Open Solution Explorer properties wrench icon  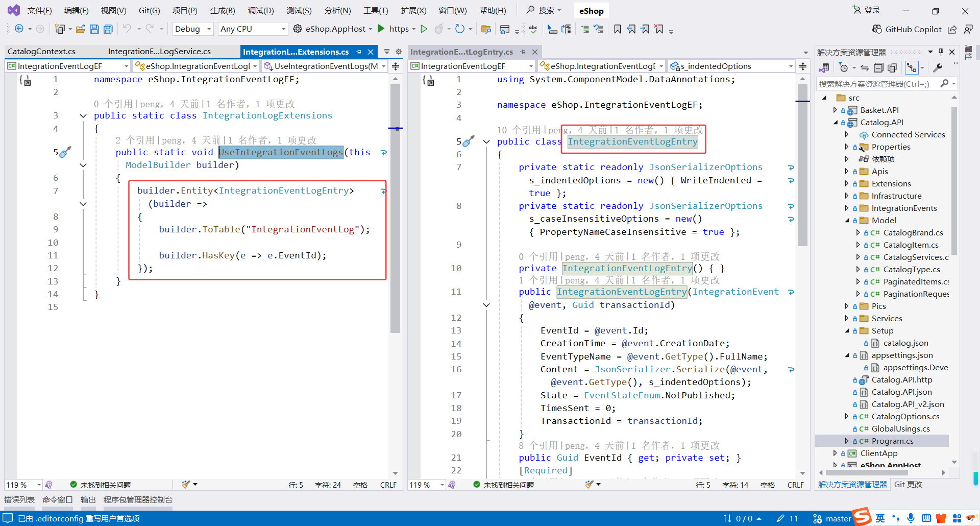point(938,68)
